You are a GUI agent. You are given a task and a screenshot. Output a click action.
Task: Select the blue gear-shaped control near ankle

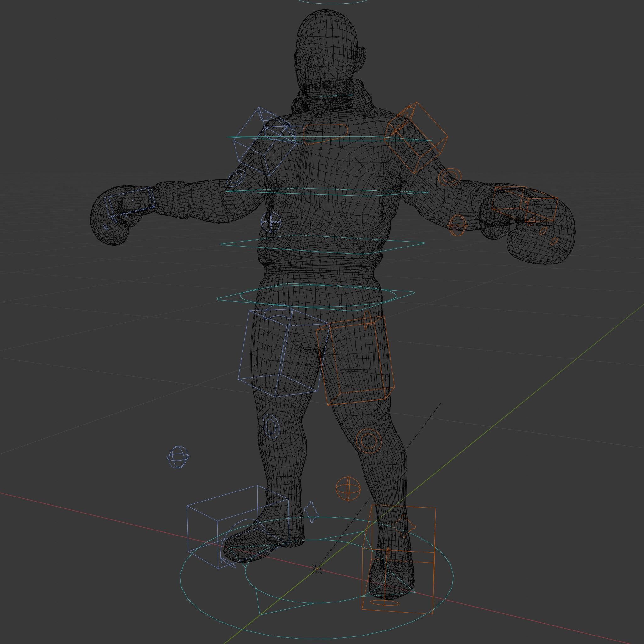point(312,512)
